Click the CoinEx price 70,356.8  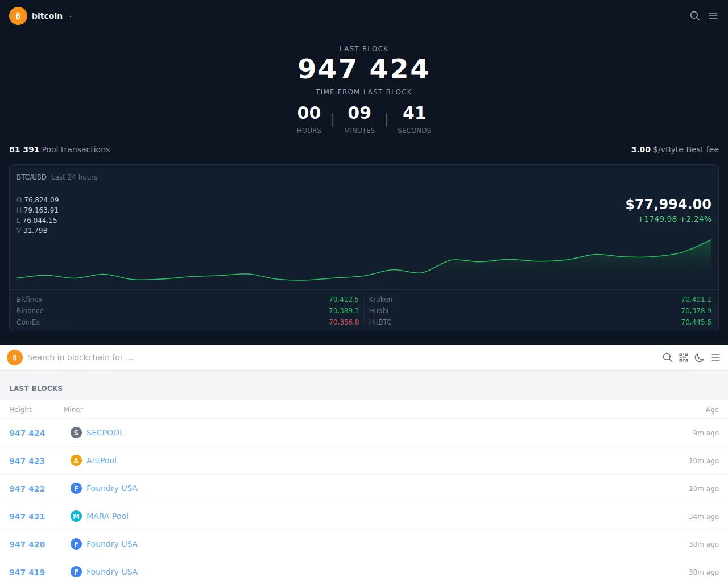coord(344,322)
